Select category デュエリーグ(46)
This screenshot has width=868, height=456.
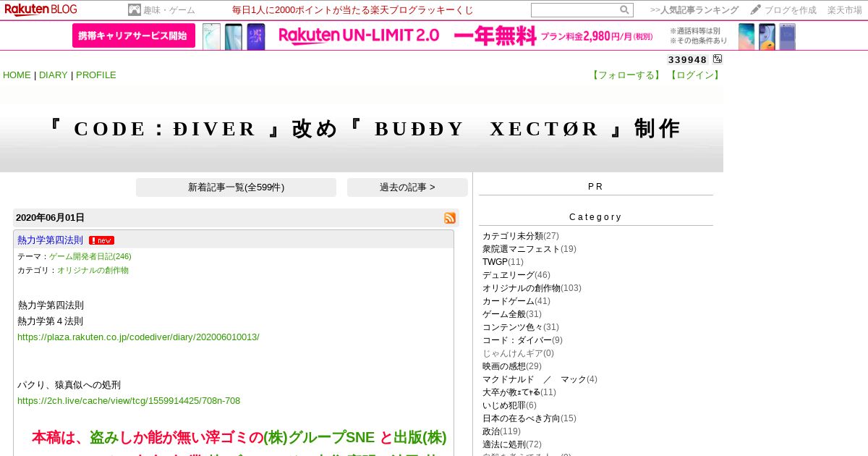pos(516,275)
